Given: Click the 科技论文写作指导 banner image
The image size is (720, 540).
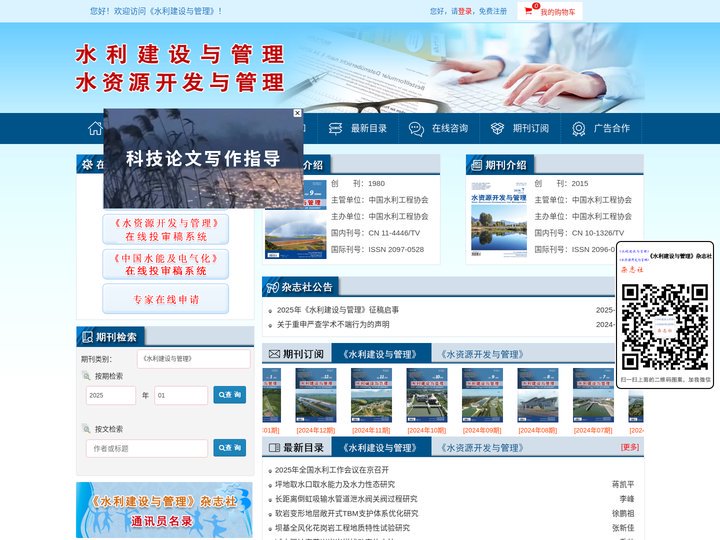Looking at the screenshot, I should pos(203,159).
